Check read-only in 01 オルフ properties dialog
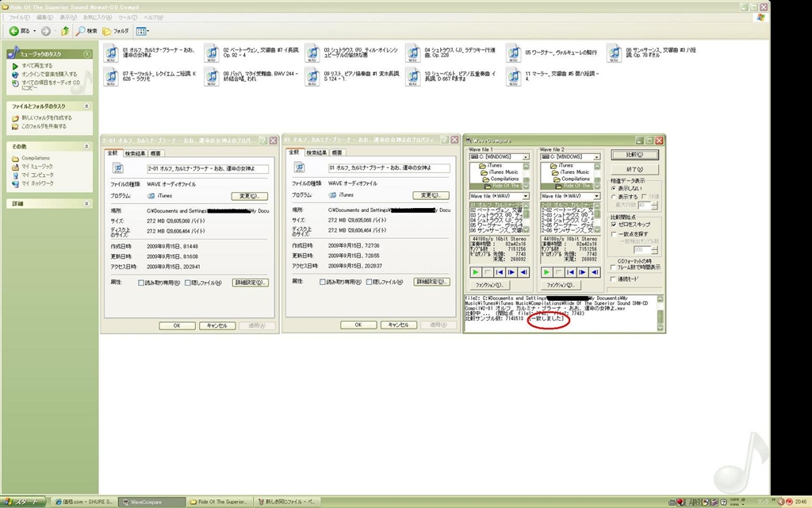Viewport: 812px width, 508px height. pos(322,282)
